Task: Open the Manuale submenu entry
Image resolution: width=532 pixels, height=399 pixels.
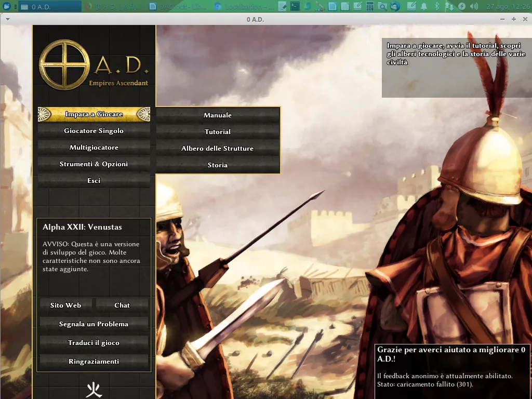Action: click(x=218, y=115)
